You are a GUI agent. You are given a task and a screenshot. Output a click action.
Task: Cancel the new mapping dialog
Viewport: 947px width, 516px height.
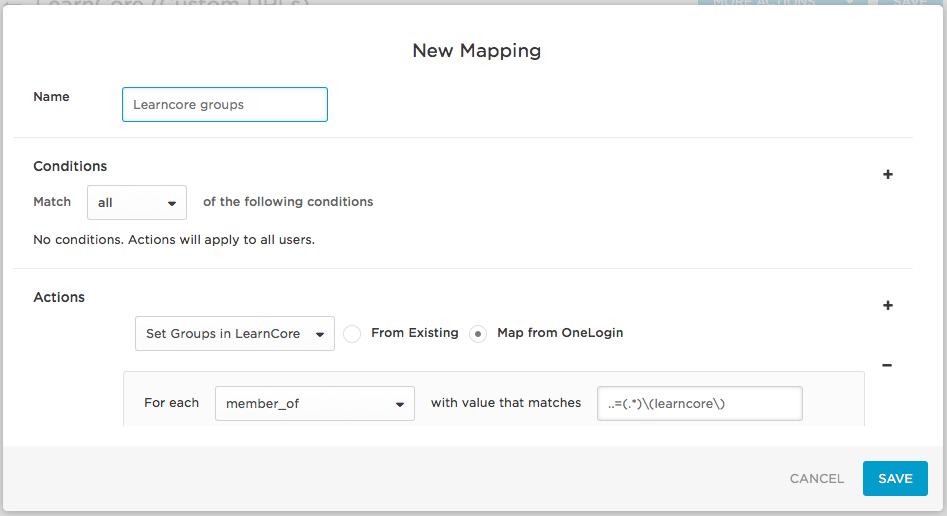[817, 478]
